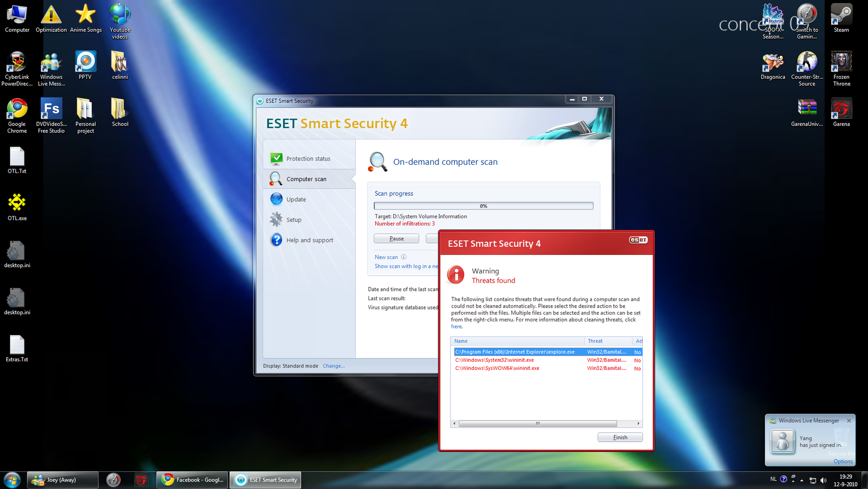Open the School folder
This screenshot has height=489, width=868.
coord(120,113)
